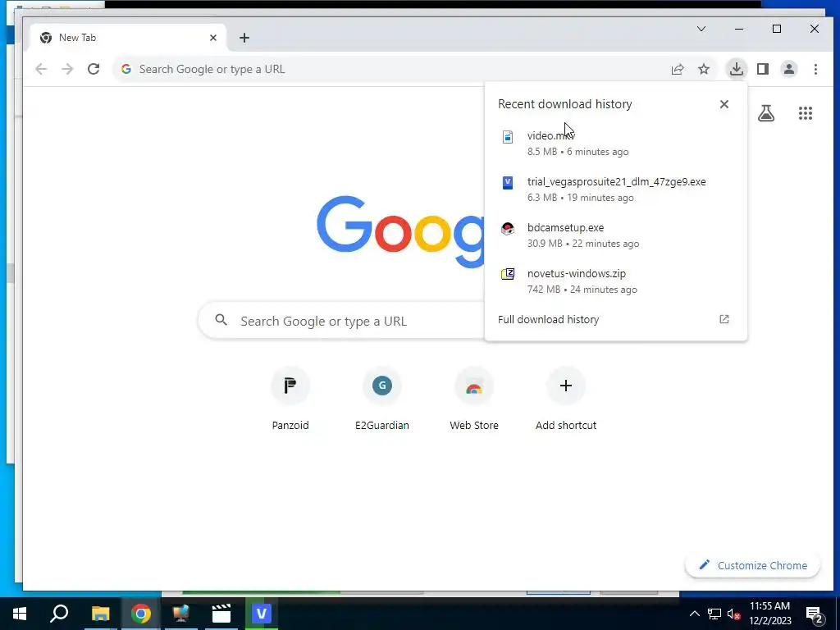840x630 pixels.
Task: Select the New Tab tab
Action: pyautogui.click(x=127, y=38)
